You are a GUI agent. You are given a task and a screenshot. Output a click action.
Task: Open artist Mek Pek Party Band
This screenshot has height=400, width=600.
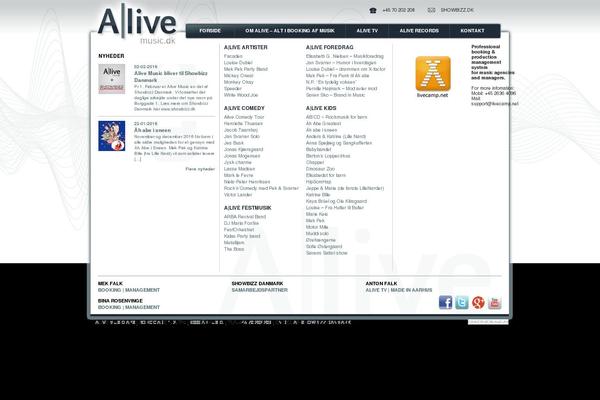(x=246, y=69)
